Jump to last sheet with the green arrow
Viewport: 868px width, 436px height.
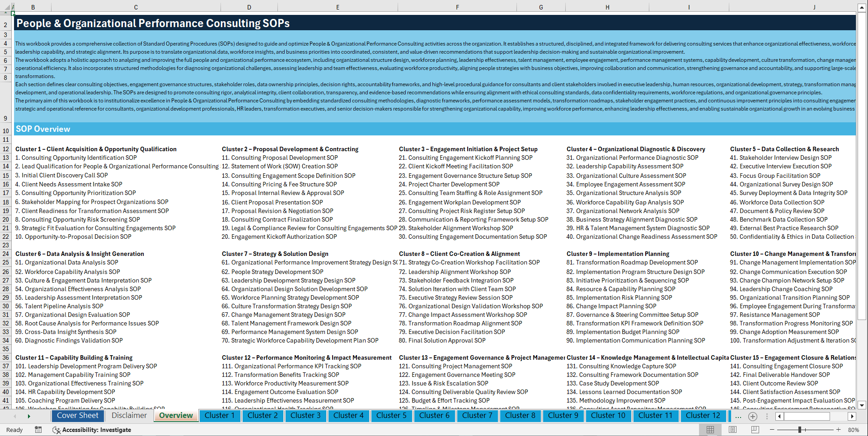tap(29, 416)
